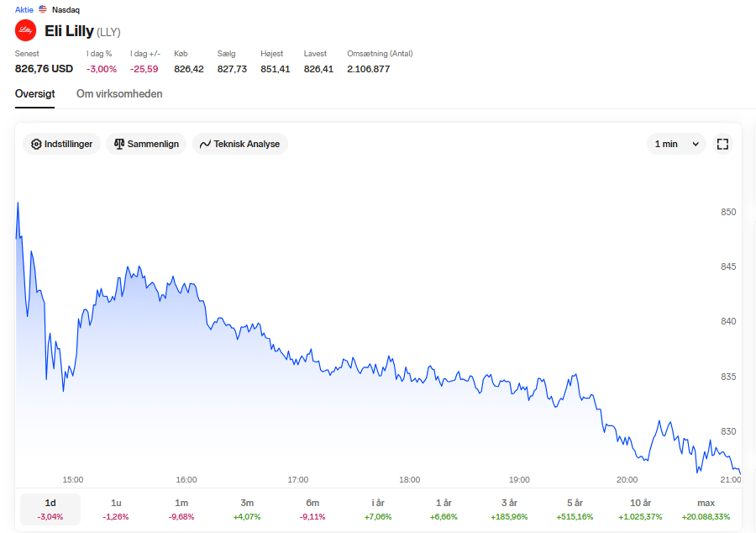The height and width of the screenshot is (533, 756).
Task: Click the Nasdaq exchange label
Action: [66, 9]
